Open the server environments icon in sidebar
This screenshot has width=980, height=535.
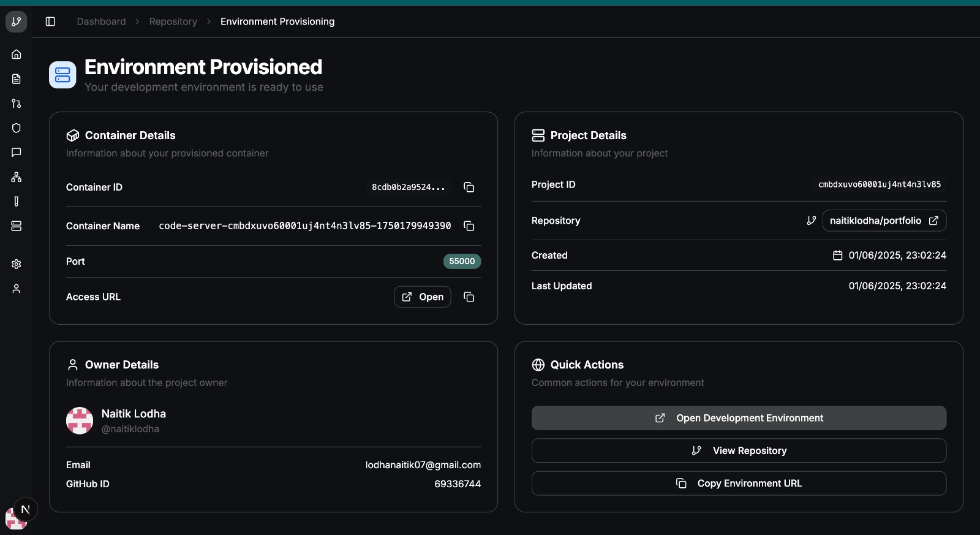click(x=17, y=226)
